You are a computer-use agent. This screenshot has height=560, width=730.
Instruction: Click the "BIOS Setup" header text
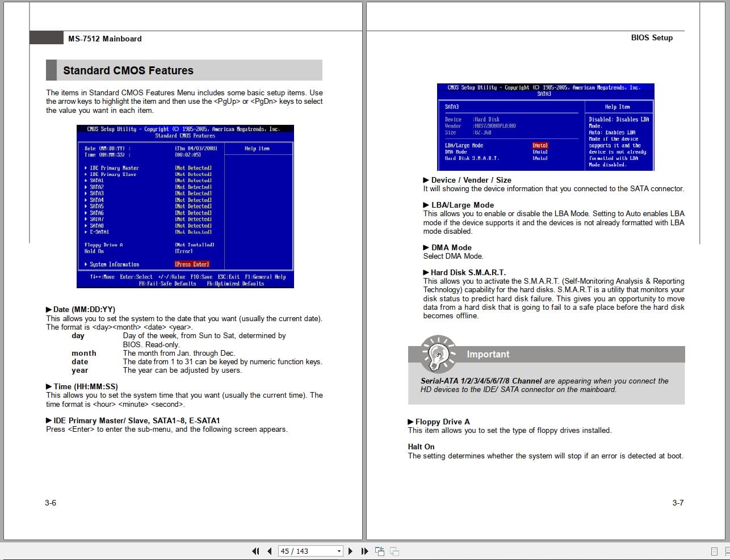point(652,37)
